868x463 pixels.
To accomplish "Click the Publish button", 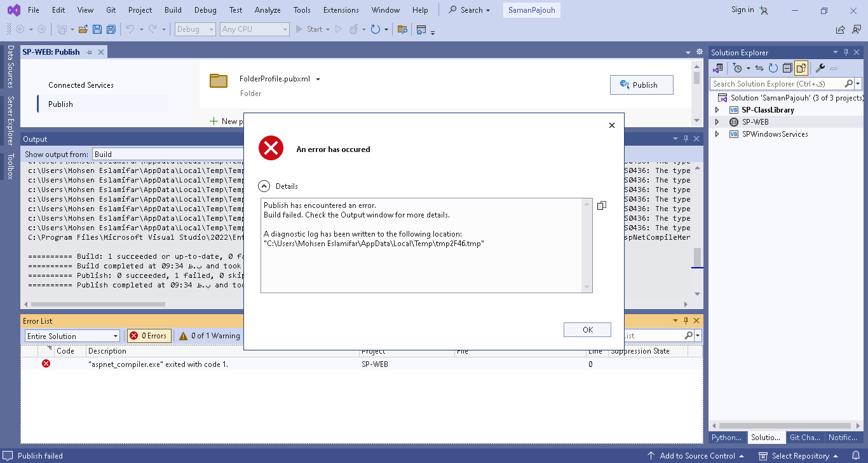I will click(641, 85).
